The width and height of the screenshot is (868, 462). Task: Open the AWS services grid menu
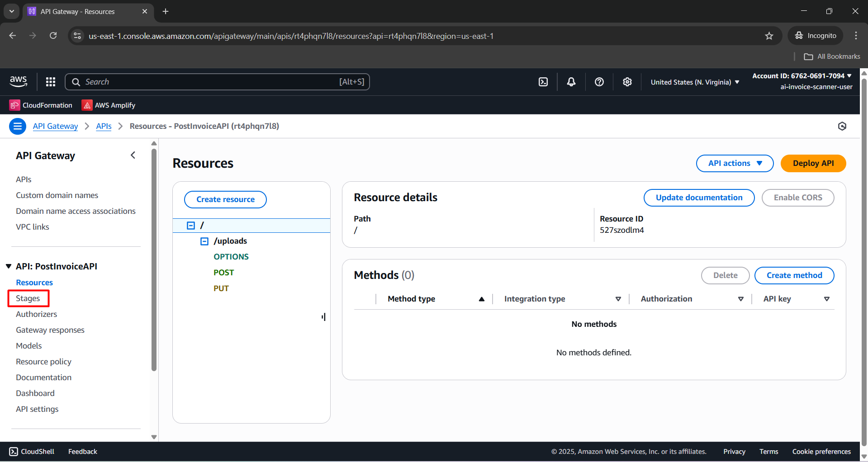click(51, 82)
